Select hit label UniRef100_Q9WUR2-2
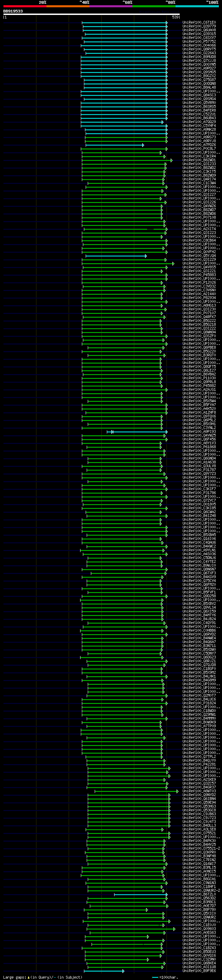Viewport: 222px width, 980px height. 201,890
